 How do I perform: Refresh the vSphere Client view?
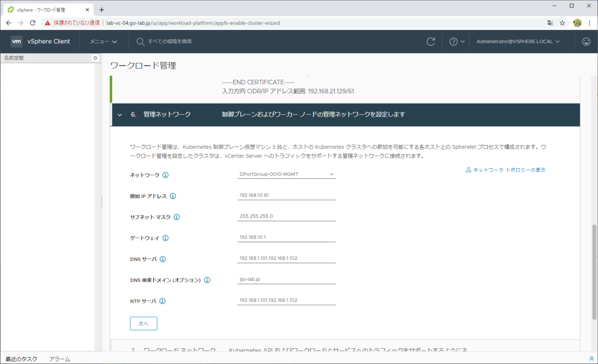(x=431, y=42)
